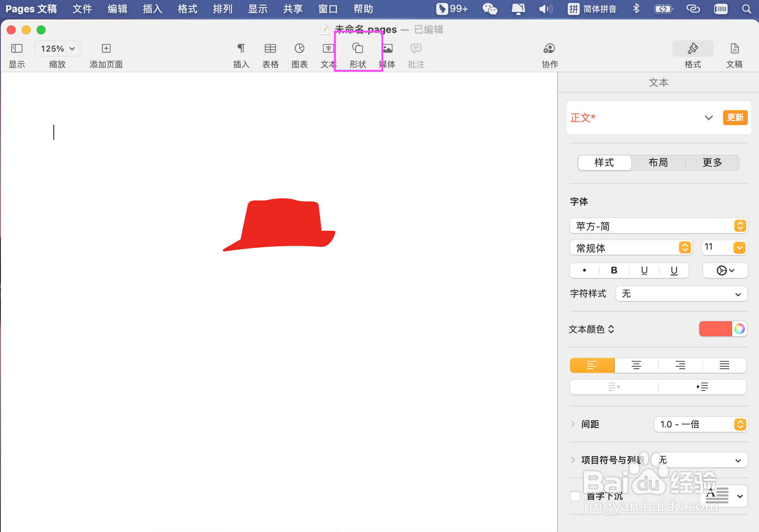This screenshot has height=532, width=759.
Task: Toggle bold text formatting button
Action: (x=614, y=270)
